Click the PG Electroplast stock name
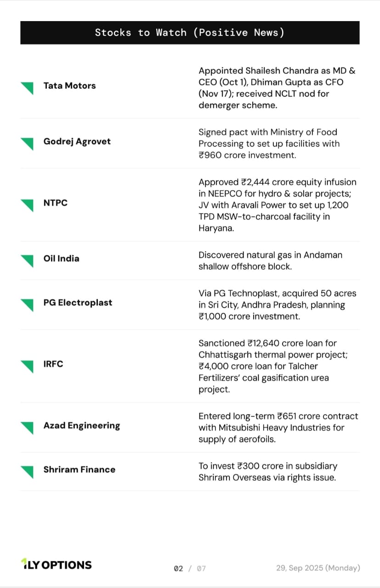The width and height of the screenshot is (380, 588). tap(78, 303)
